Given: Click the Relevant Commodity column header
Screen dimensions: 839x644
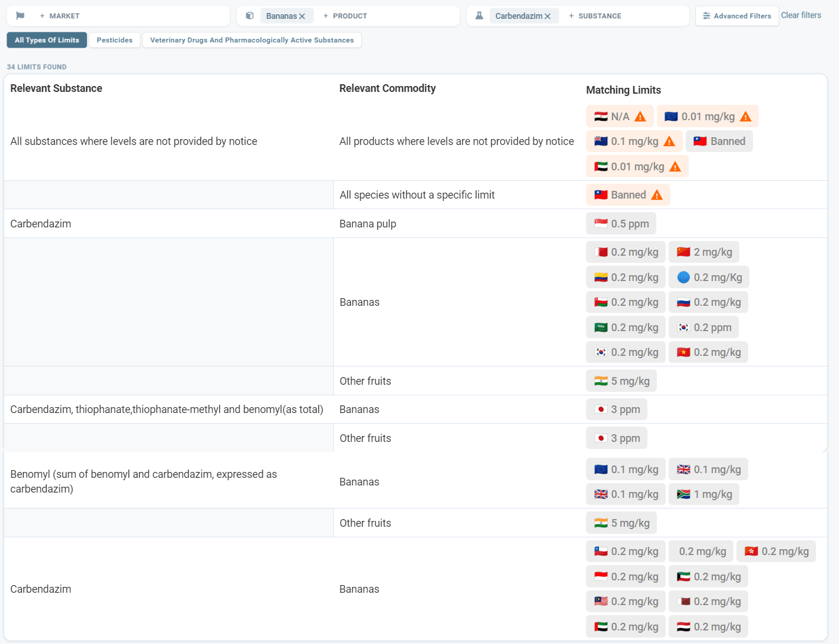Looking at the screenshot, I should [387, 88].
